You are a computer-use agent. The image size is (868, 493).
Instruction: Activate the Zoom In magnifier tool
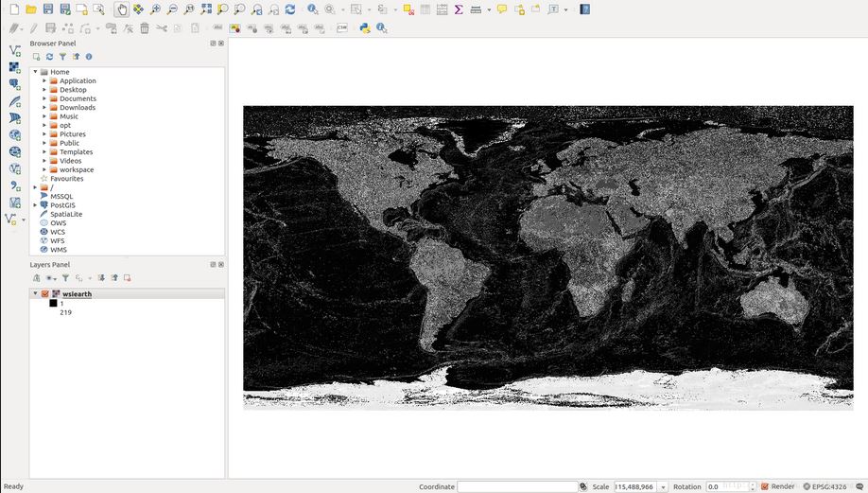tap(156, 9)
